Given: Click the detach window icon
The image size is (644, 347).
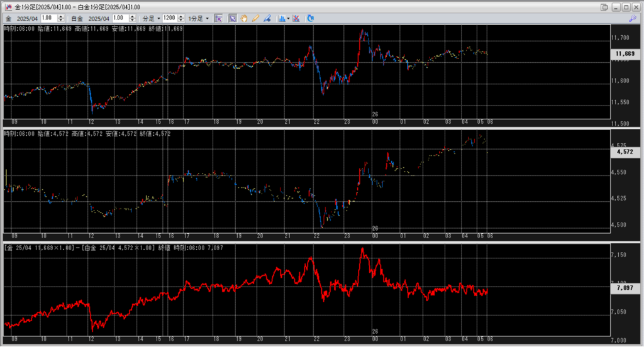Looking at the screenshot, I should coord(604,7).
